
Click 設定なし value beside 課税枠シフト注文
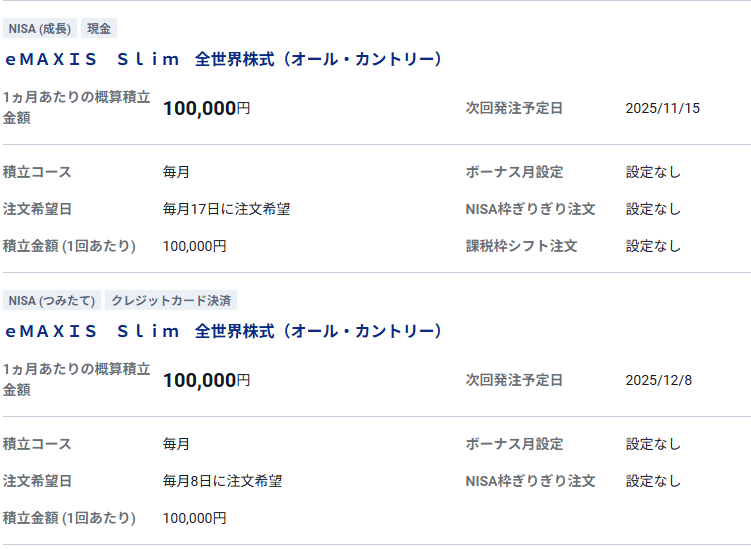(x=653, y=246)
